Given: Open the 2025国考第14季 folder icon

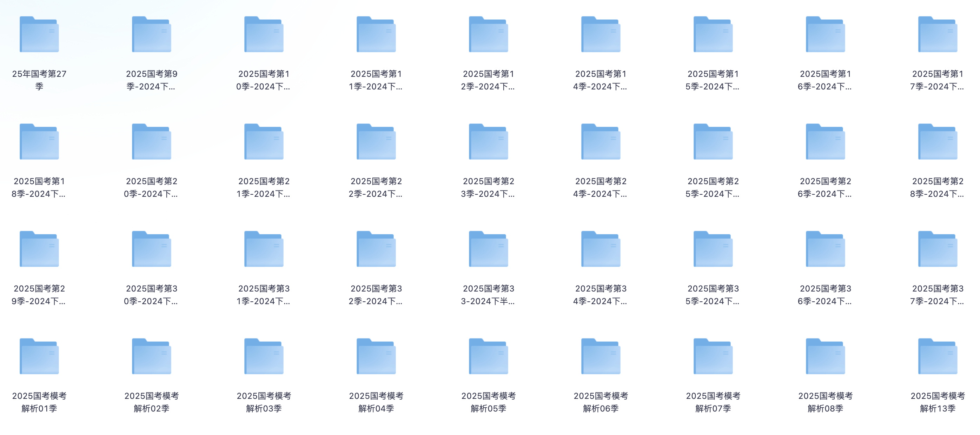Looking at the screenshot, I should click(601, 34).
